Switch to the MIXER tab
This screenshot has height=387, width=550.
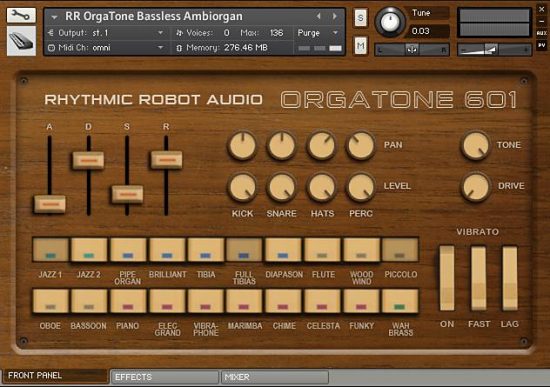click(275, 377)
